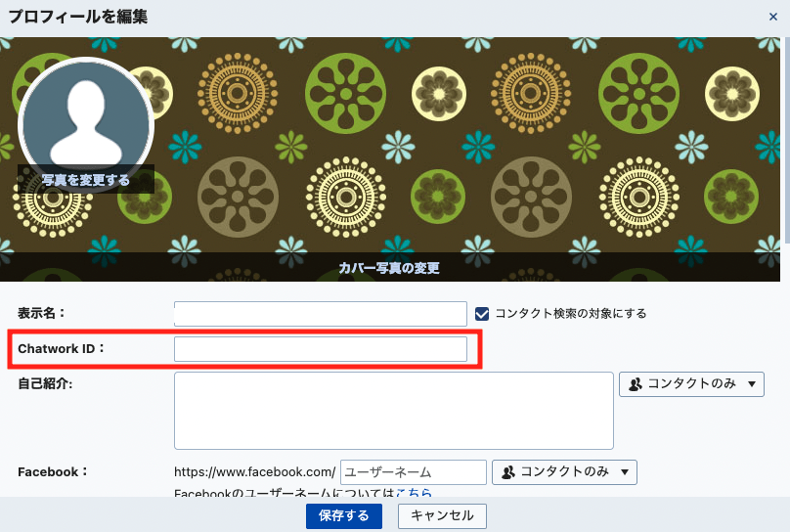Screen dimensions: 790x532
Task: Click inside the 自己紹介 text area
Action: coord(393,411)
